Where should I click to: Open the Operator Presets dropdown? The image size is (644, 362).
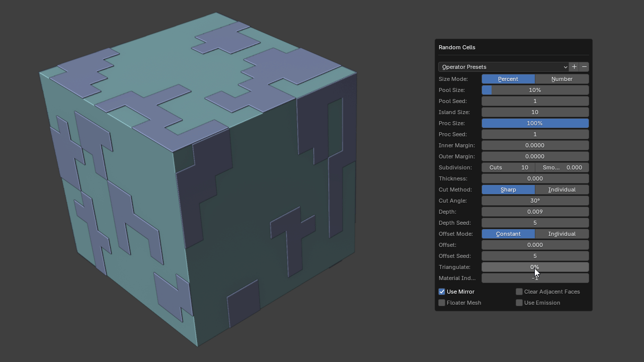[504, 67]
